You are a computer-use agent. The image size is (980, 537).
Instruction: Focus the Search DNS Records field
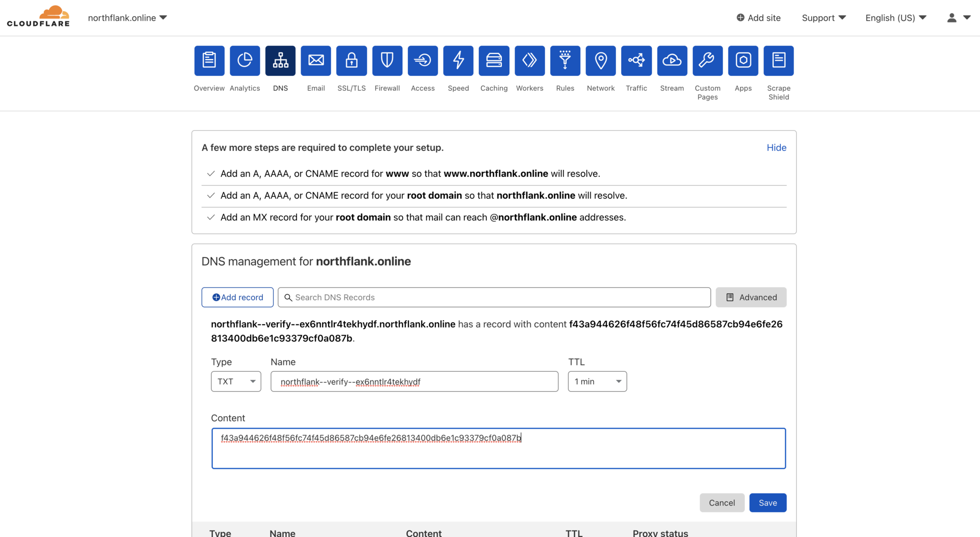pos(494,297)
